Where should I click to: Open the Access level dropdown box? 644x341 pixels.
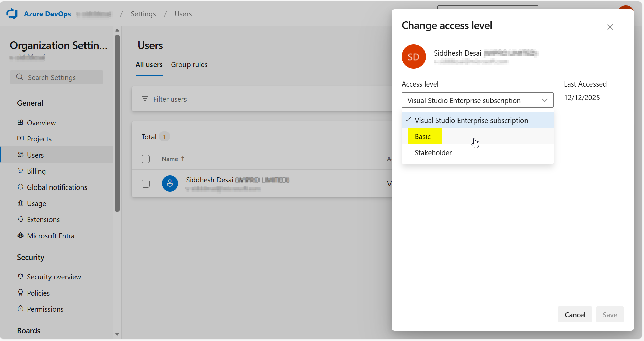(x=478, y=100)
